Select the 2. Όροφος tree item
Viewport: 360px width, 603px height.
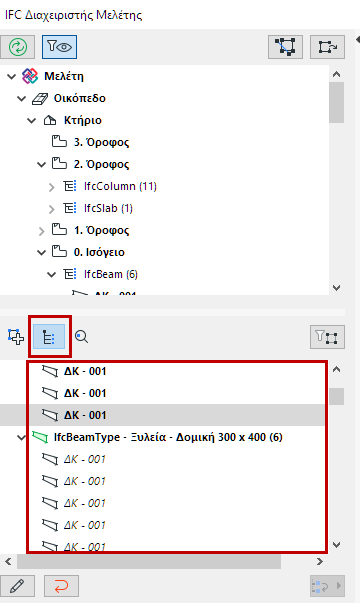click(102, 164)
